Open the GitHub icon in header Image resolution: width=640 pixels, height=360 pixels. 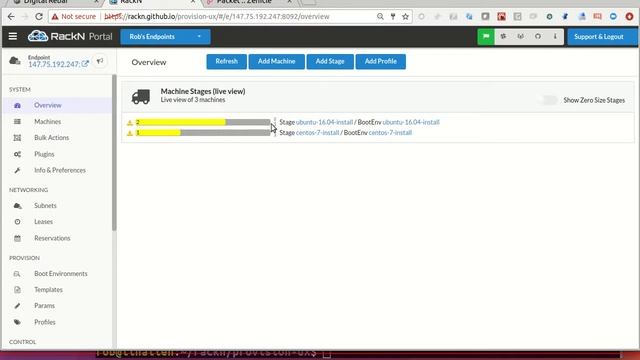(x=538, y=37)
